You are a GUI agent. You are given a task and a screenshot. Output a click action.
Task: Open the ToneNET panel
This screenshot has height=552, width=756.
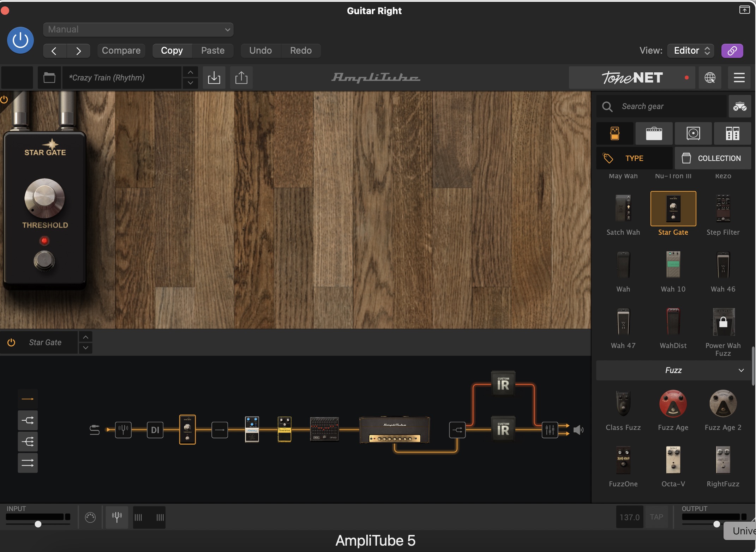coord(632,78)
